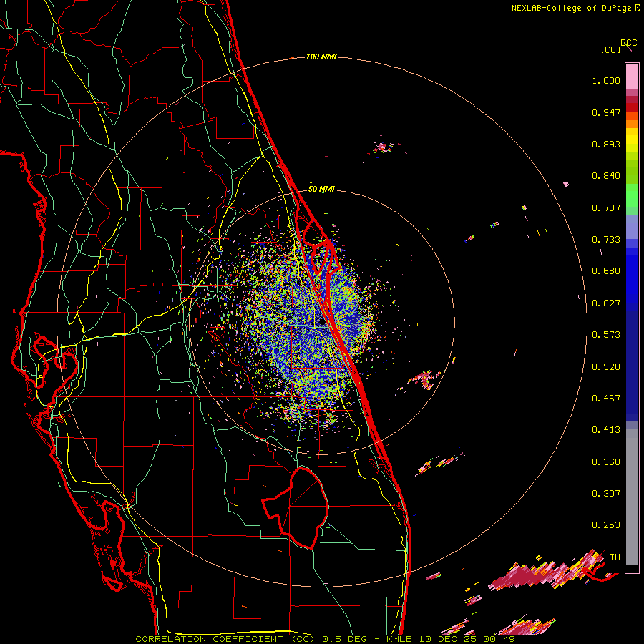Click the 1.000 scale value

606,80
